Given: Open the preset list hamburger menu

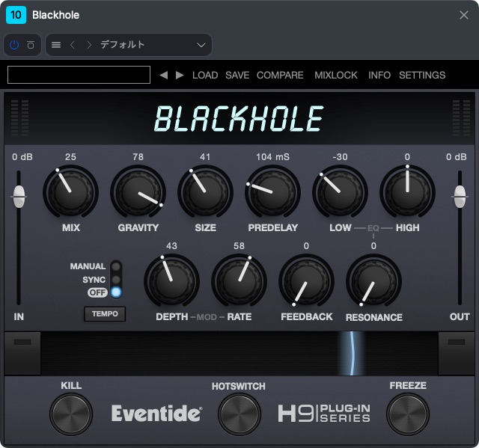Looking at the screenshot, I should [x=56, y=45].
